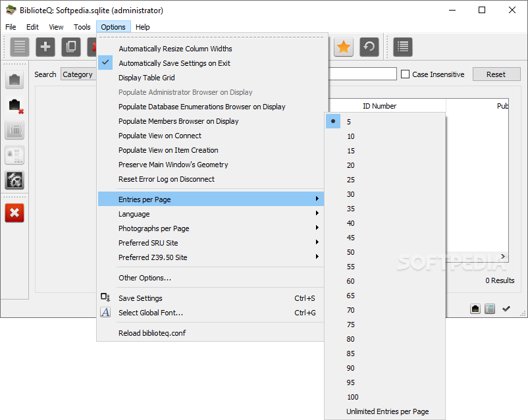Click the members card sidebar icon
The image size is (528, 420).
pos(14,155)
